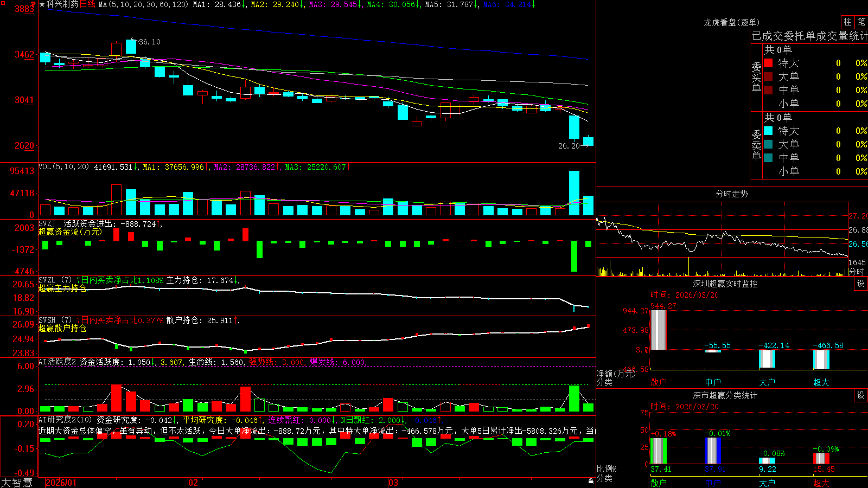This screenshot has height=488, width=868.
Task: Click the cyan 特大 sell order swatch
Action: (768, 131)
